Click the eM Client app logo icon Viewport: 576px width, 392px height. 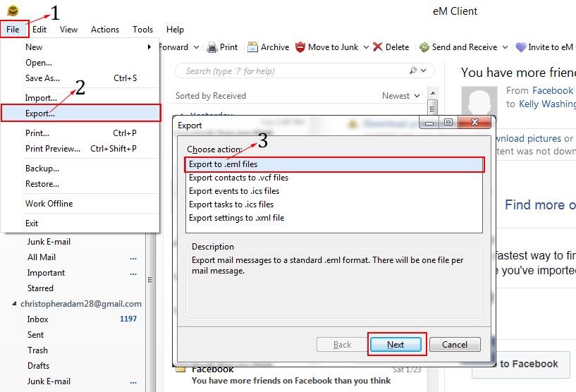tap(13, 11)
